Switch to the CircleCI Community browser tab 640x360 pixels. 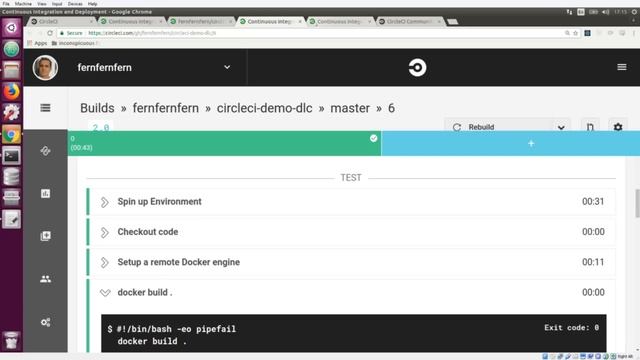point(409,21)
